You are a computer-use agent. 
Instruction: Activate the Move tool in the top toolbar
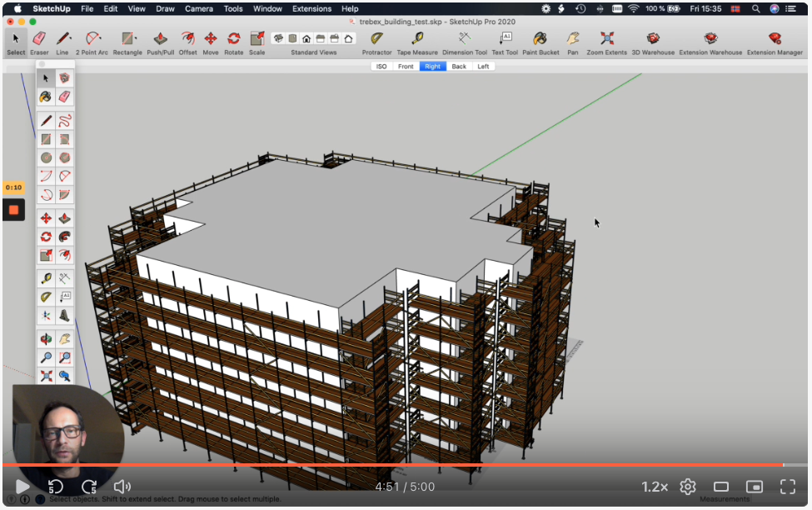pos(210,43)
